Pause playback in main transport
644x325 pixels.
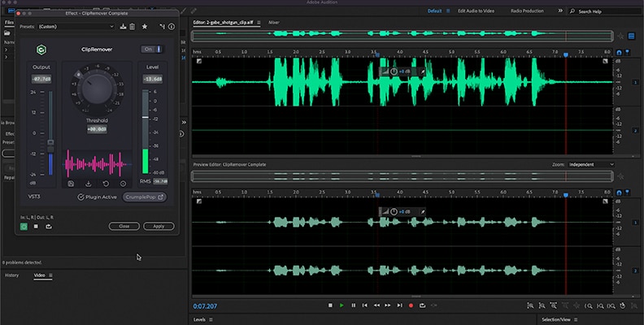353,305
